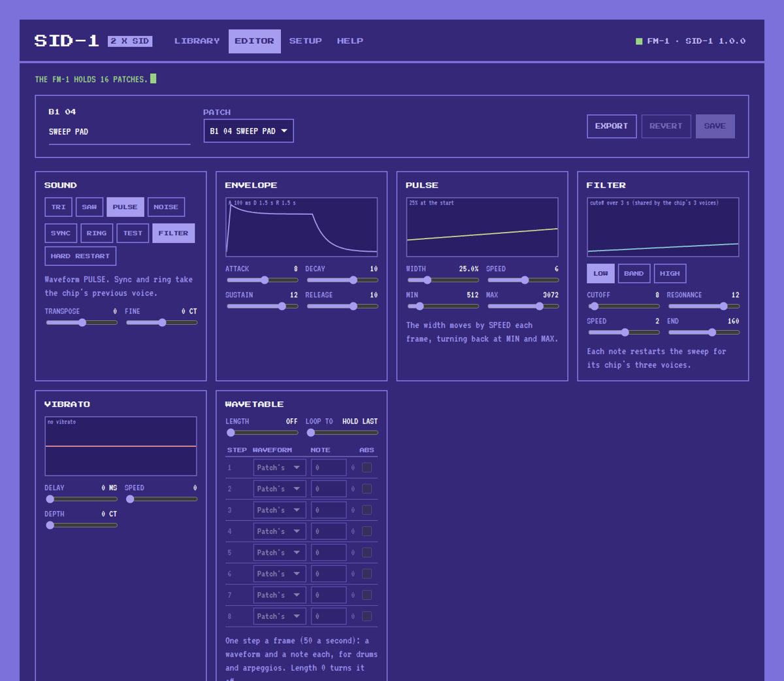The width and height of the screenshot is (784, 681).
Task: Click the step 1 note field
Action: click(329, 467)
